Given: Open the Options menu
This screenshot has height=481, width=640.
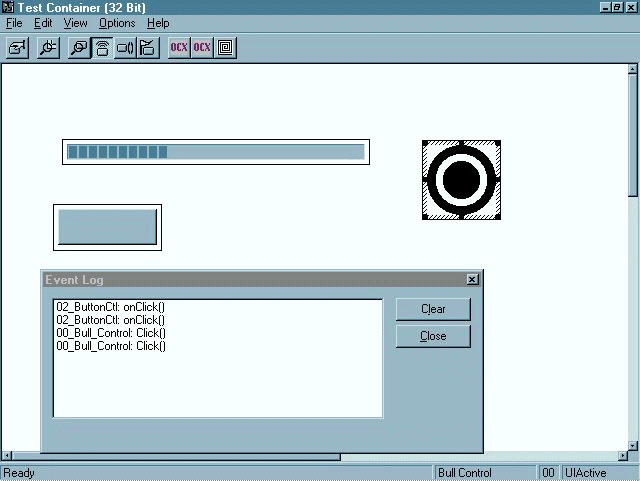Looking at the screenshot, I should pyautogui.click(x=117, y=23).
